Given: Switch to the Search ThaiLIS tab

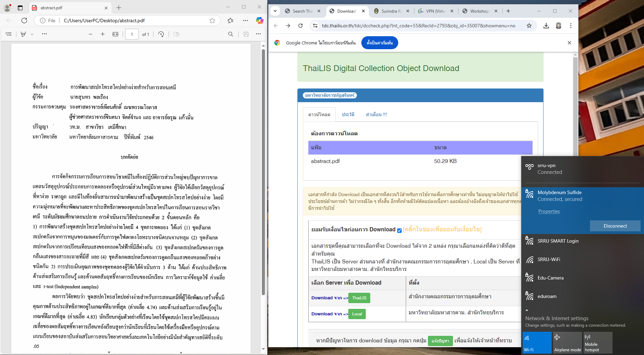Looking at the screenshot, I should tap(303, 11).
